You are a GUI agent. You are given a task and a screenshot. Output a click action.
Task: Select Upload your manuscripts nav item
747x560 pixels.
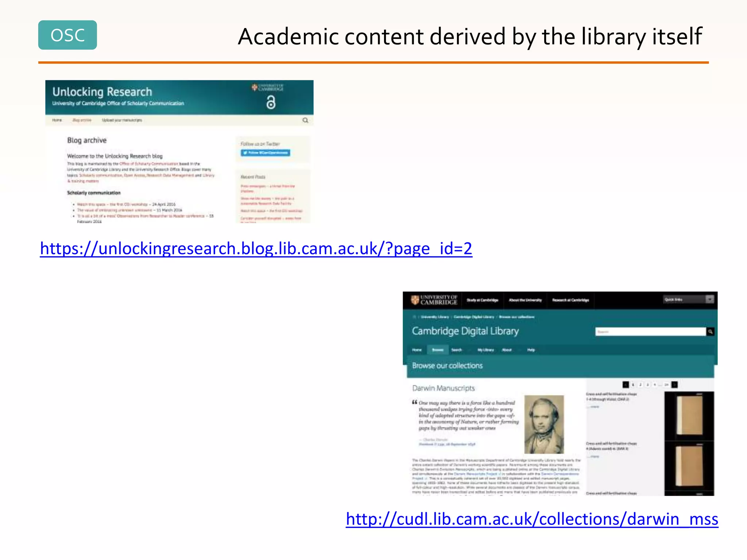coord(122,120)
